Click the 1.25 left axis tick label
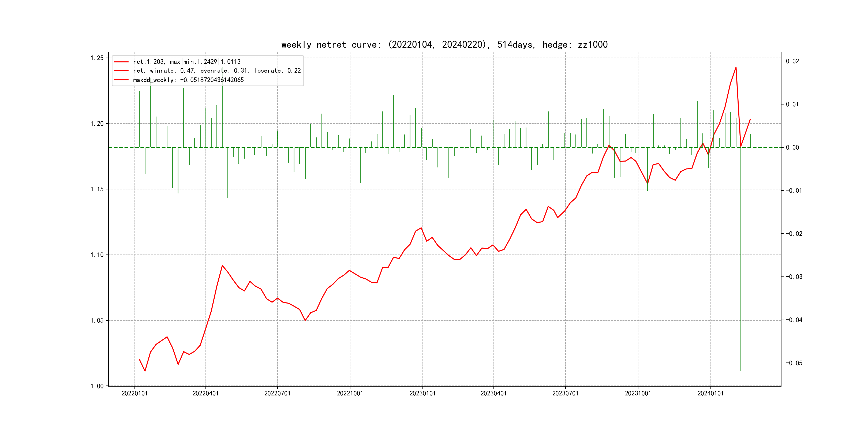The image size is (868, 434). pyautogui.click(x=97, y=58)
